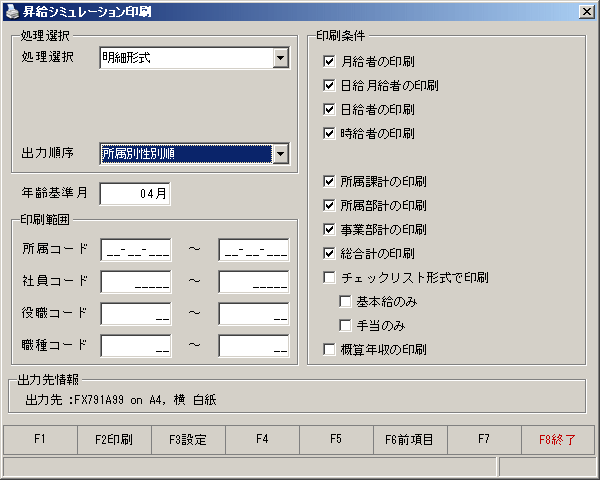The image size is (600, 480).
Task: Toggle 日給月給者の印刷 checkbox
Action: point(329,85)
